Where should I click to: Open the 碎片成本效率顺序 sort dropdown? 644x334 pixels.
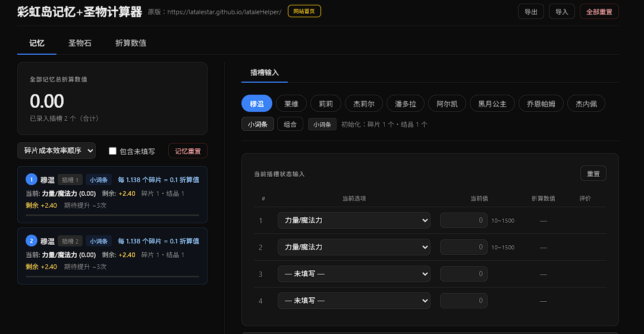pyautogui.click(x=56, y=151)
